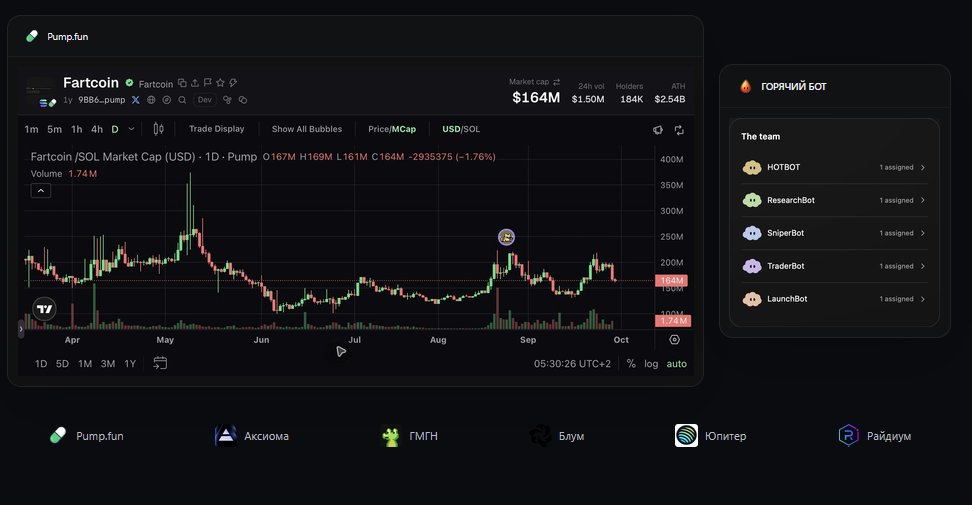Click the overlapping coins icon after Dev
The width and height of the screenshot is (972, 505).
coord(243,100)
